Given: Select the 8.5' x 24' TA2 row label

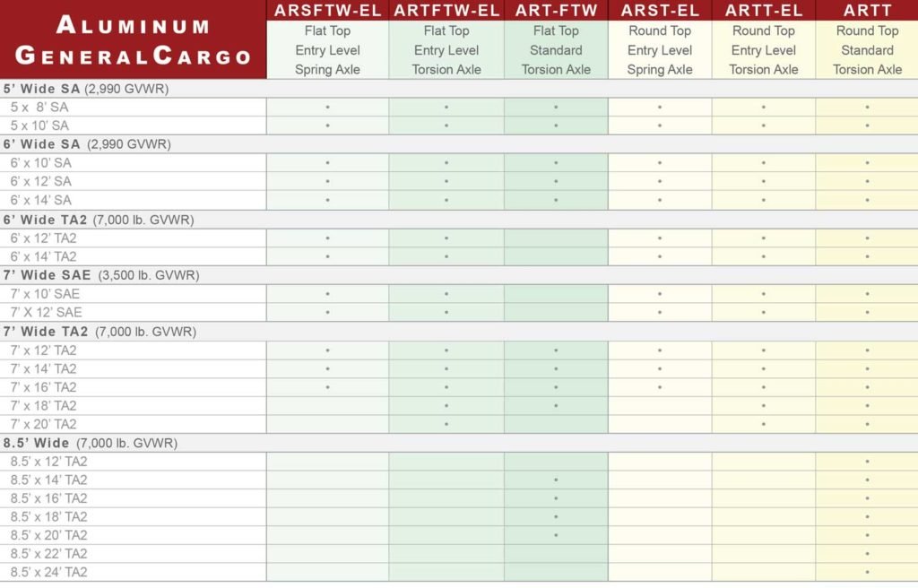Looking at the screenshot, I should 49,572.
